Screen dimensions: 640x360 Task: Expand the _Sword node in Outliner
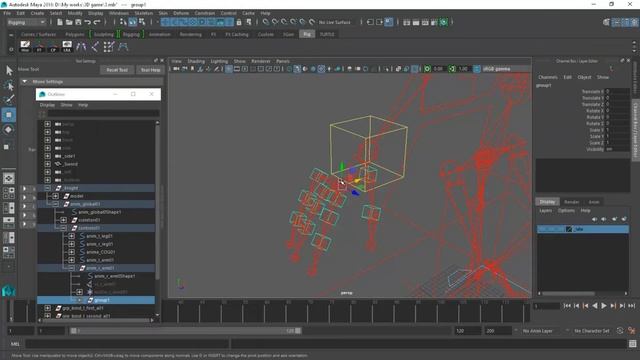tap(48, 164)
